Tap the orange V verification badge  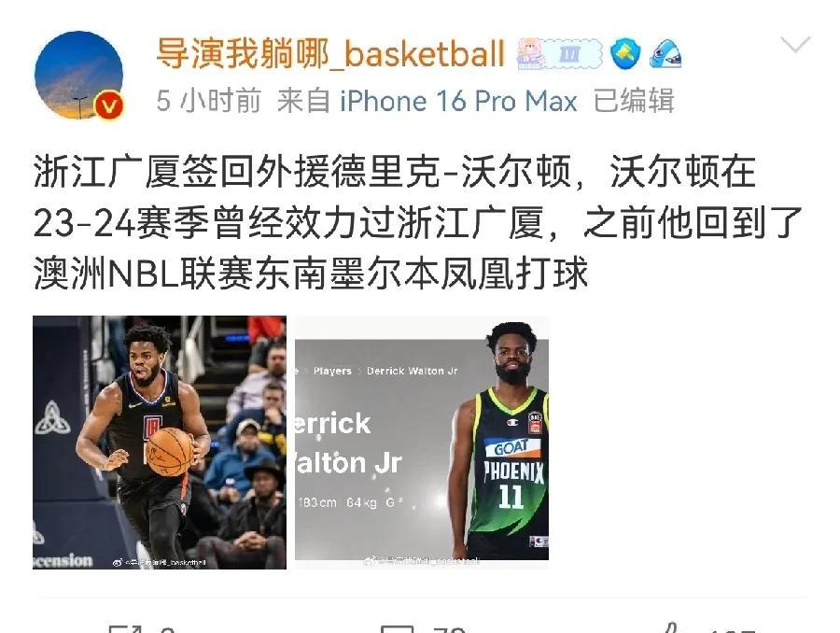point(109,106)
